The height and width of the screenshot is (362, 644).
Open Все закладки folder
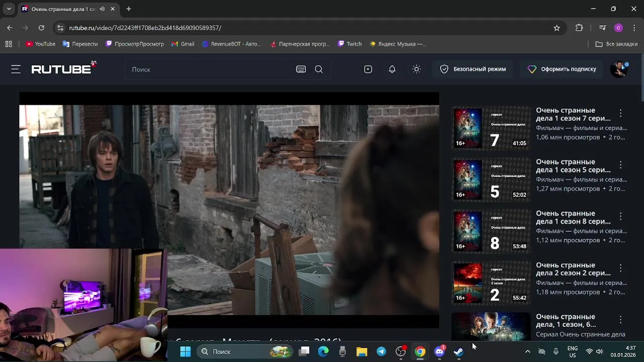tap(616, 44)
